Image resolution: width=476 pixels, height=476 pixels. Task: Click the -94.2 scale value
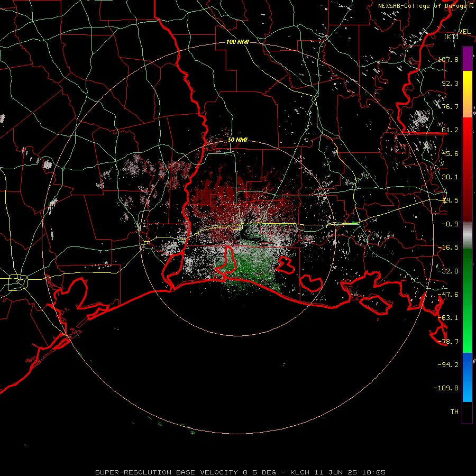pyautogui.click(x=448, y=364)
